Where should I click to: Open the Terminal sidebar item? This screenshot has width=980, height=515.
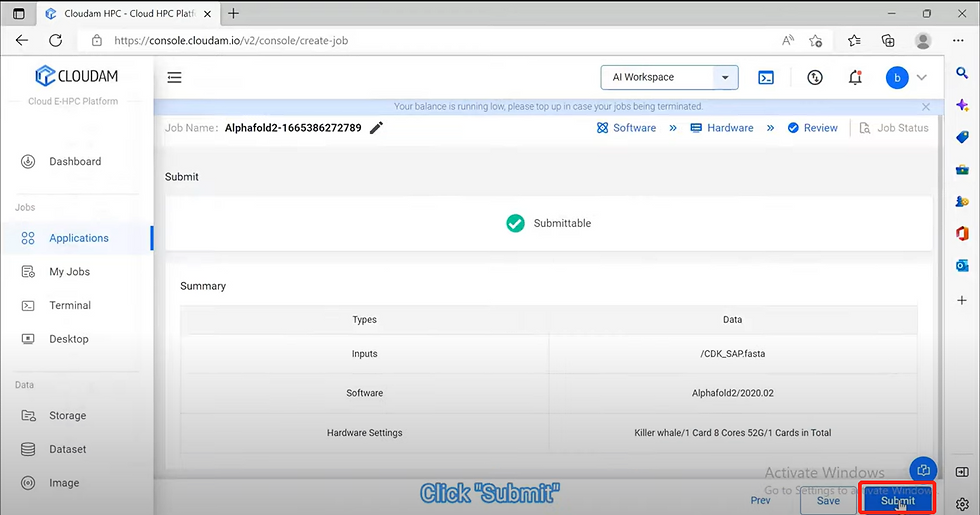[x=70, y=306]
